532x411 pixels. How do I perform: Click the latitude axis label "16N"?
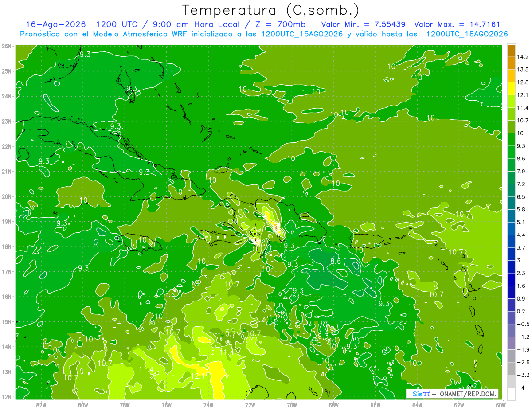7,297
